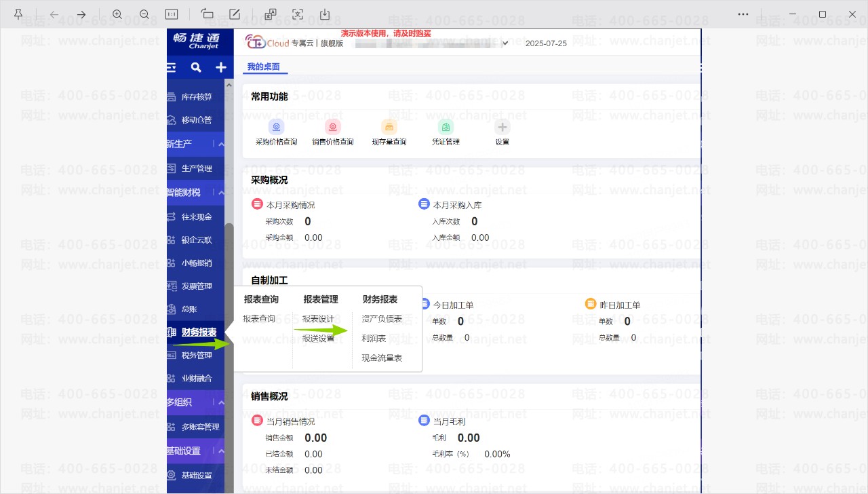Open 移动仓管 in sidebar

(196, 120)
